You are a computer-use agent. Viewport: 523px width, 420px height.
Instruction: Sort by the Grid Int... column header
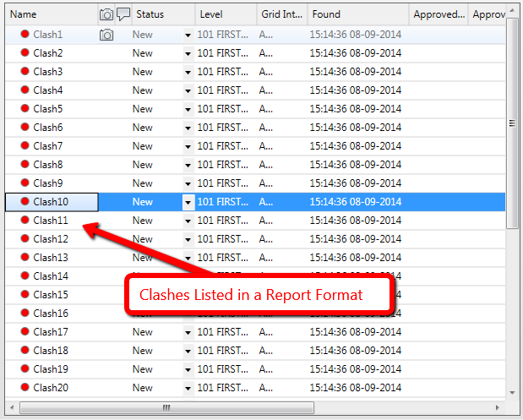point(282,14)
